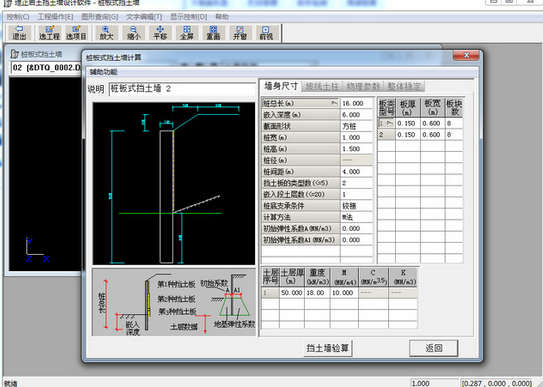Open the 选项目 item selection tool
Screen dimensions: 543x387
[76, 33]
